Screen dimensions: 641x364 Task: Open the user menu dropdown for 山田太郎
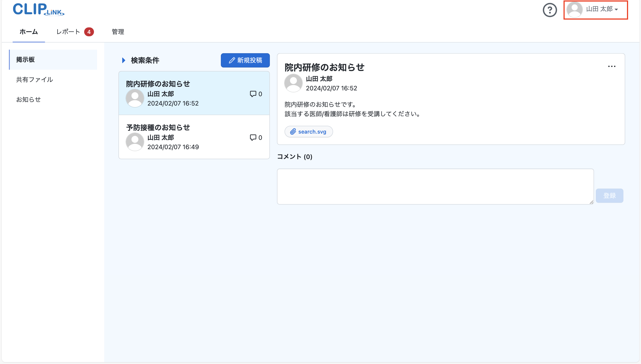point(600,10)
